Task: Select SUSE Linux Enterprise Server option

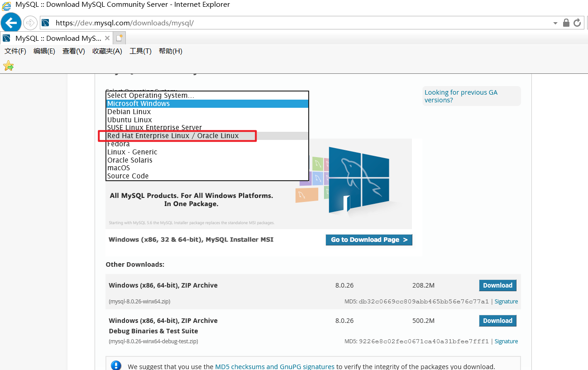Action: pyautogui.click(x=207, y=128)
